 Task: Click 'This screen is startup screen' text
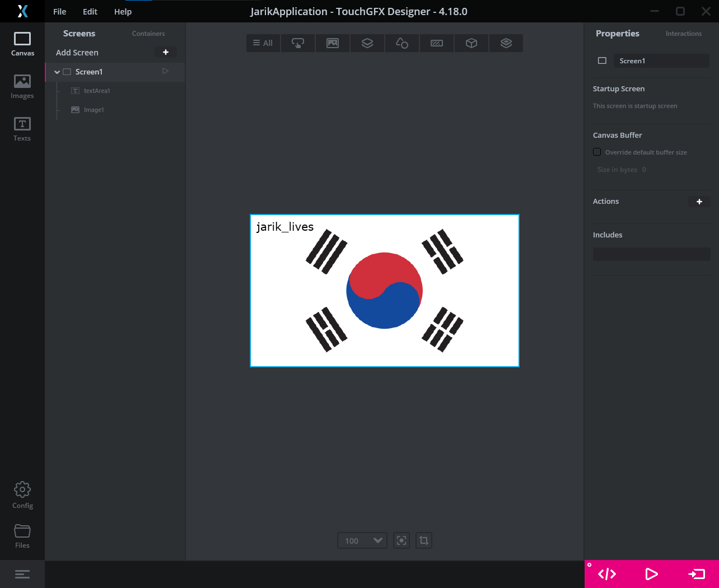point(635,106)
